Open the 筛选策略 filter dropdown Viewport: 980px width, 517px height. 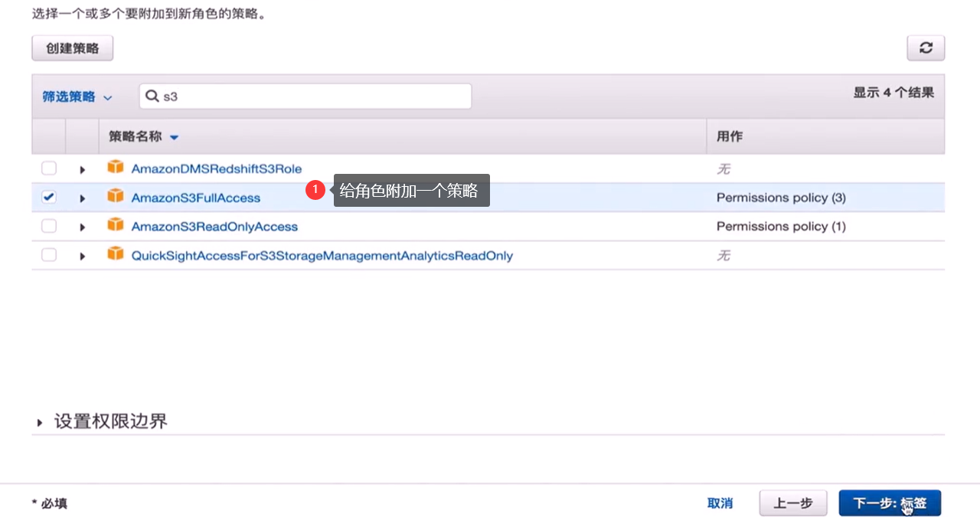(x=77, y=97)
